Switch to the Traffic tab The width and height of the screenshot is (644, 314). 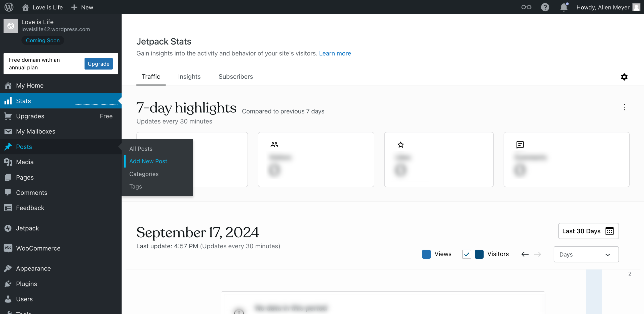151,76
